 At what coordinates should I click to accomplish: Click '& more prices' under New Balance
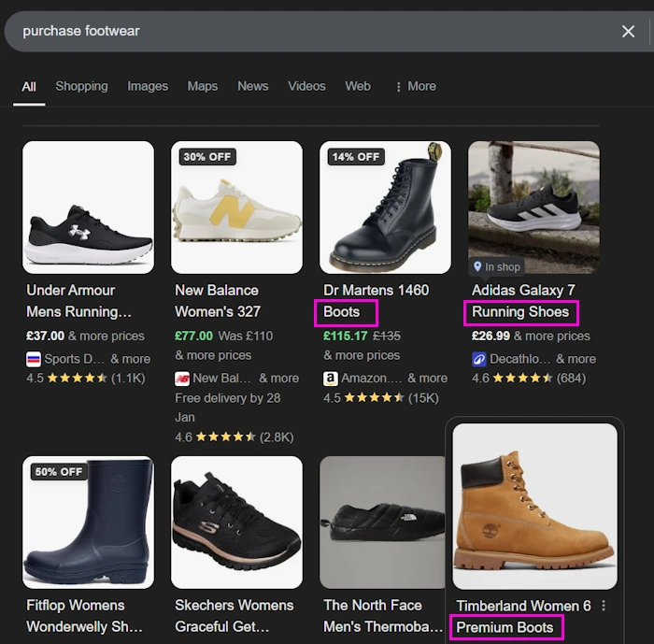pyautogui.click(x=213, y=355)
